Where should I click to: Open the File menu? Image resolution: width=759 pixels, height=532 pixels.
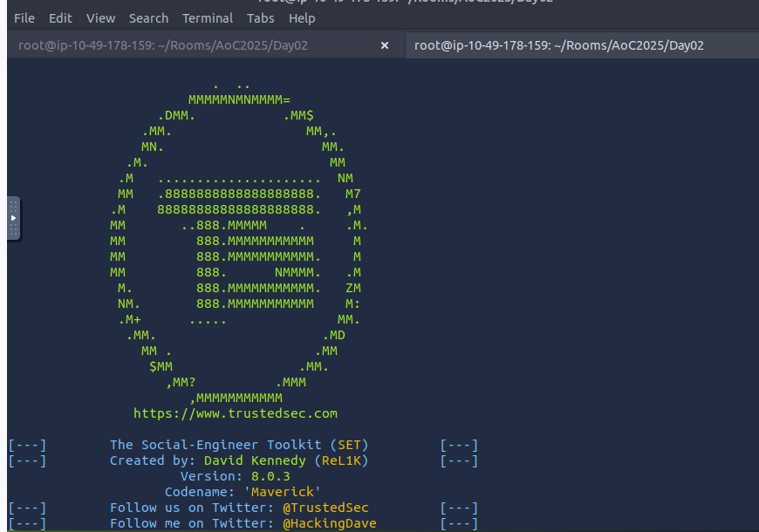(24, 18)
